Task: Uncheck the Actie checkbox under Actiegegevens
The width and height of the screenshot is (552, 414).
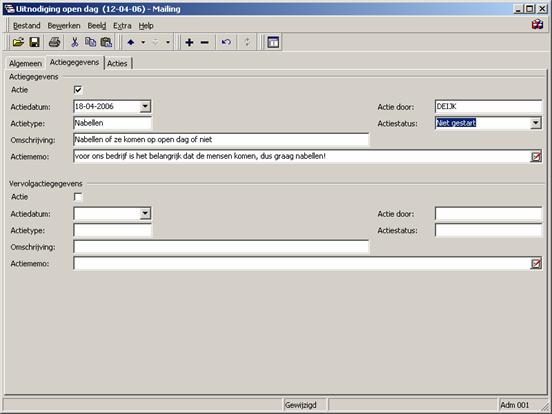Action: coord(78,90)
